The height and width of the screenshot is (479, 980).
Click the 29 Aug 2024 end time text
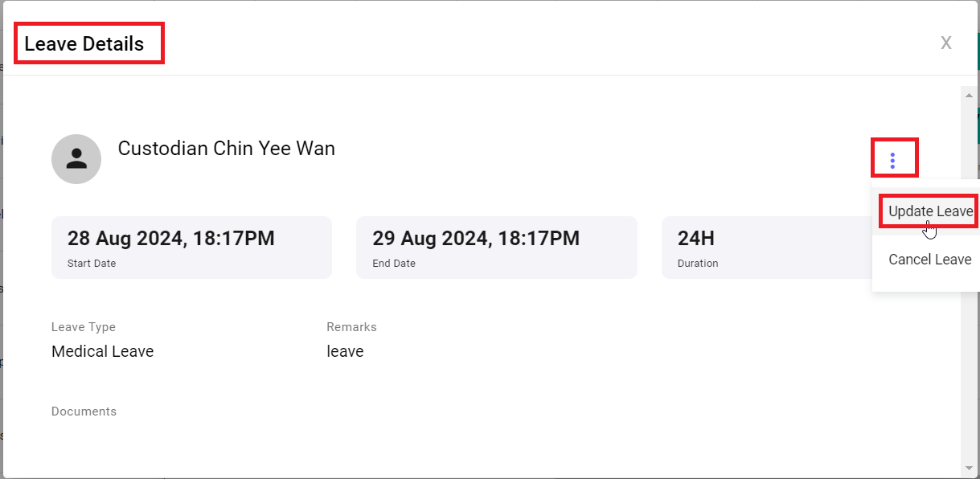(476, 239)
